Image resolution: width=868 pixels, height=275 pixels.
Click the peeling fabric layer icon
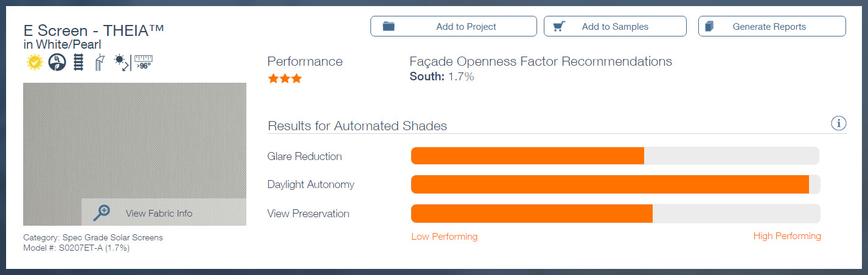[x=99, y=62]
